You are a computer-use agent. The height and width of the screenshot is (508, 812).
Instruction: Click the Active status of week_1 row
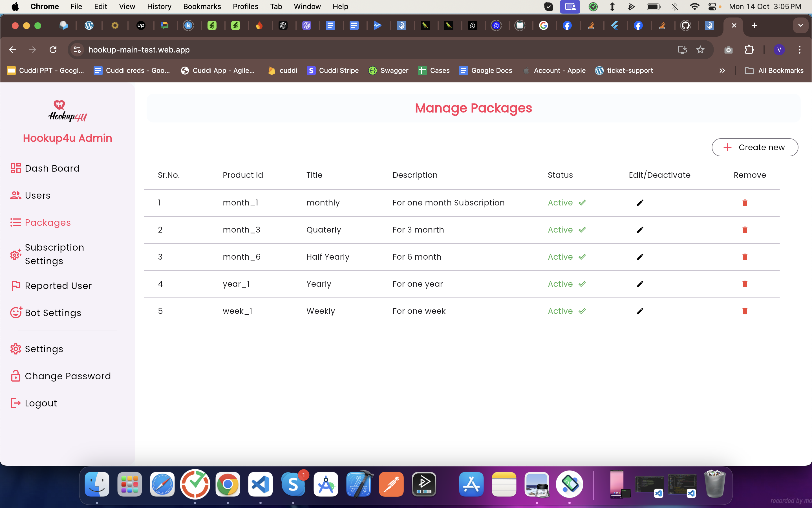(x=566, y=311)
